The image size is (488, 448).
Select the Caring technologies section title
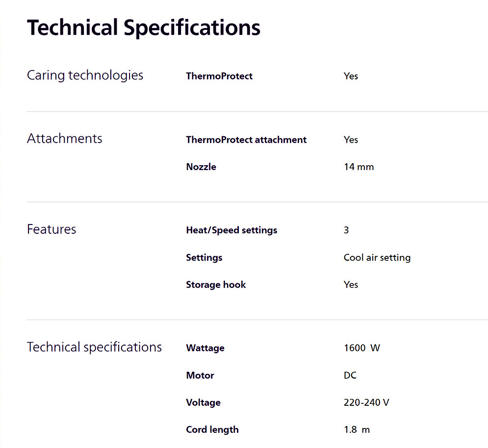click(85, 75)
